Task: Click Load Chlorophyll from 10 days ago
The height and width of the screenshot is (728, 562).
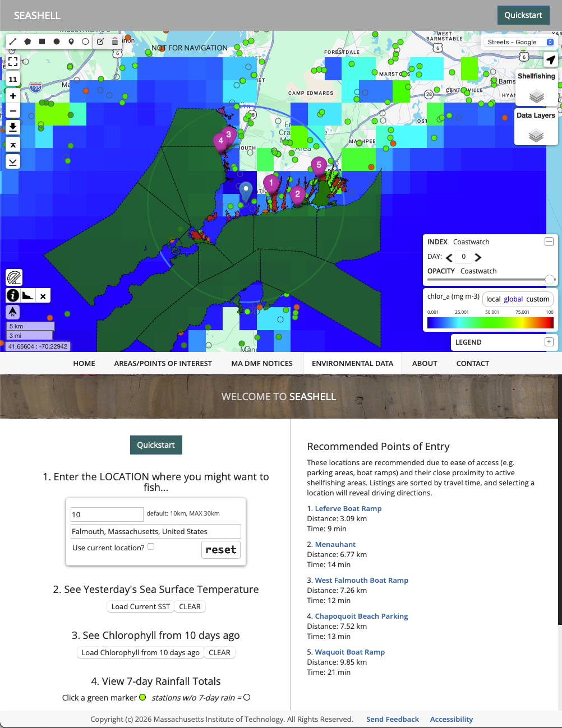Action: (140, 652)
